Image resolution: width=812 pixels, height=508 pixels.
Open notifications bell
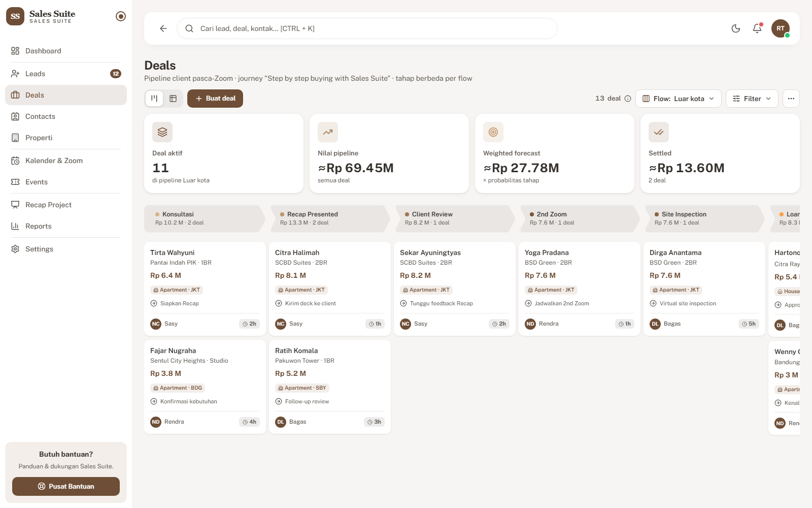pyautogui.click(x=757, y=28)
